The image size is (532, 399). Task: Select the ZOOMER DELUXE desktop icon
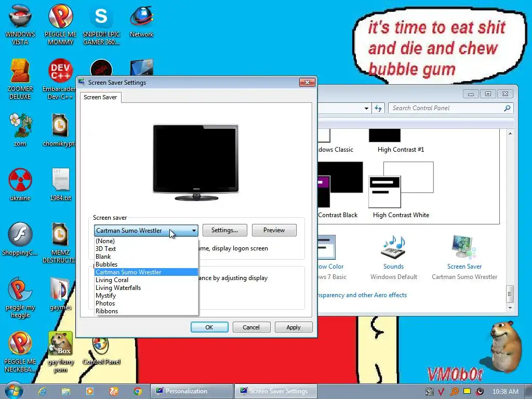pyautogui.click(x=20, y=79)
